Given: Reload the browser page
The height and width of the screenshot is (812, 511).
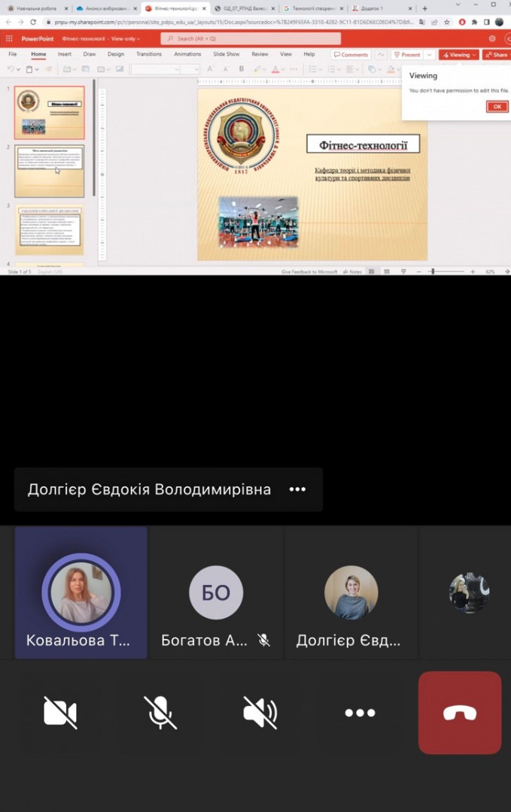Looking at the screenshot, I should pyautogui.click(x=33, y=23).
